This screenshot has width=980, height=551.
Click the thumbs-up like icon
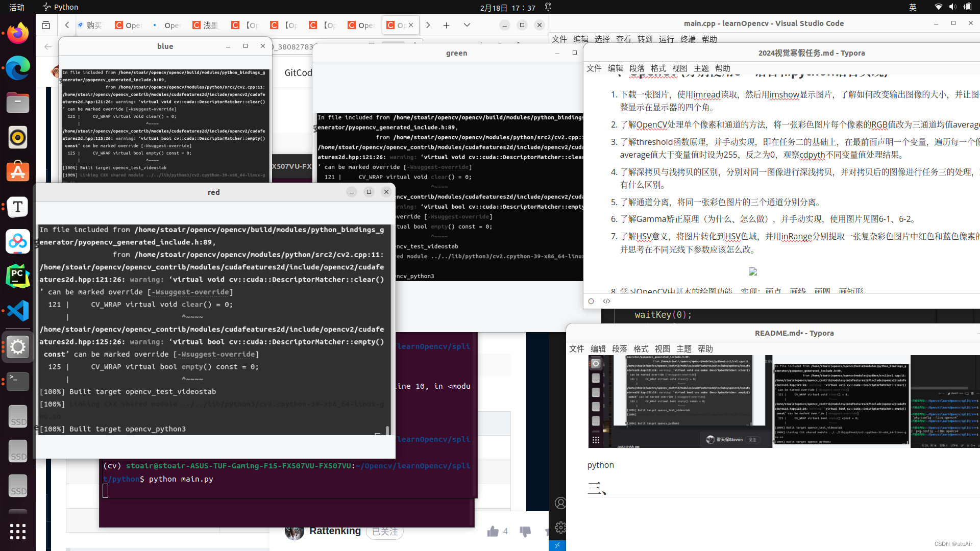click(x=493, y=532)
